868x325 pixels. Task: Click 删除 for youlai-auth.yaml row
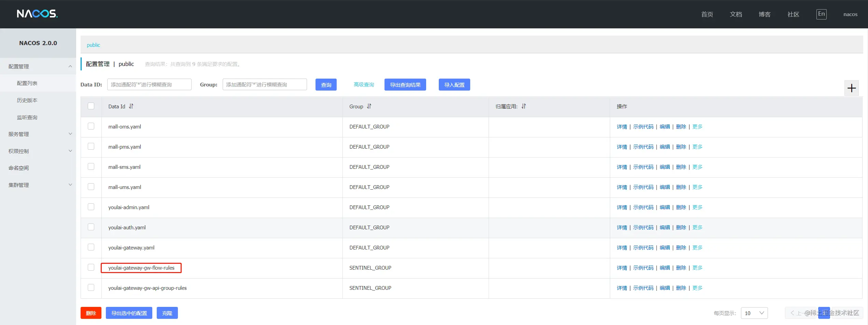(681, 228)
